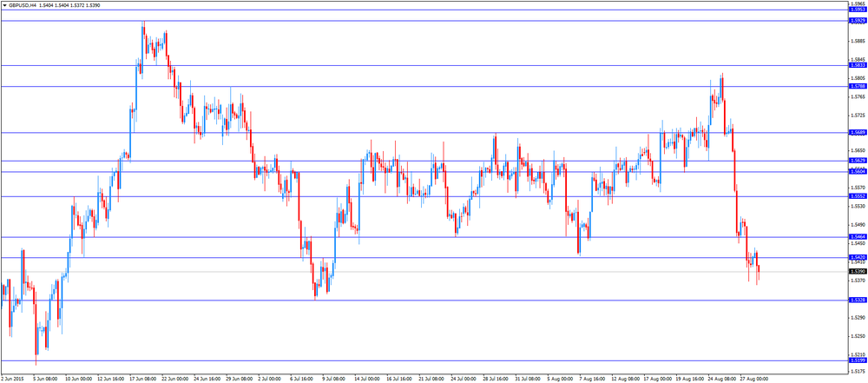Click the 10 Jun 00:00 time label
This screenshot has width=868, height=383.
click(78, 380)
